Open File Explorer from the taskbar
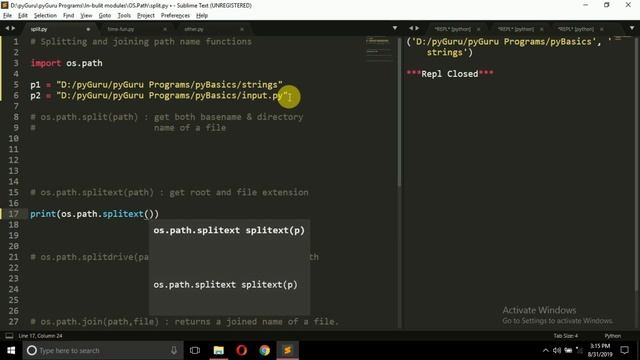 [219, 350]
